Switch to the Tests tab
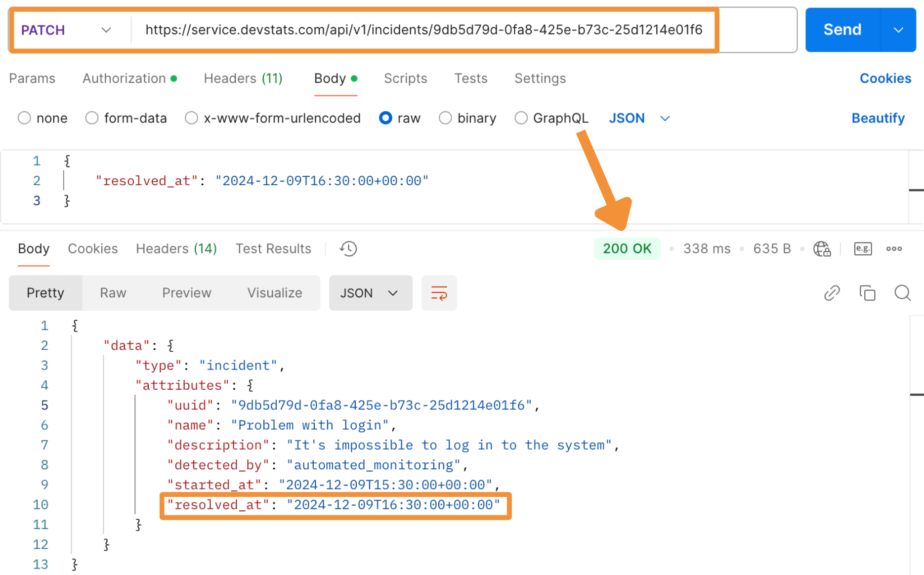Viewport: 924px width, 575px height. [471, 79]
